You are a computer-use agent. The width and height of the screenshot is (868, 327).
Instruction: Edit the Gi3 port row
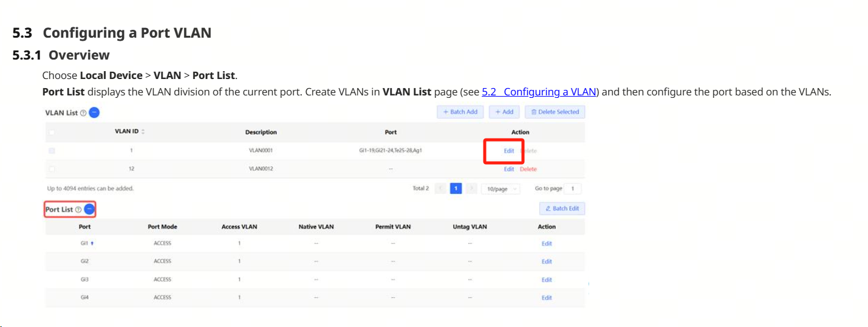coord(547,280)
